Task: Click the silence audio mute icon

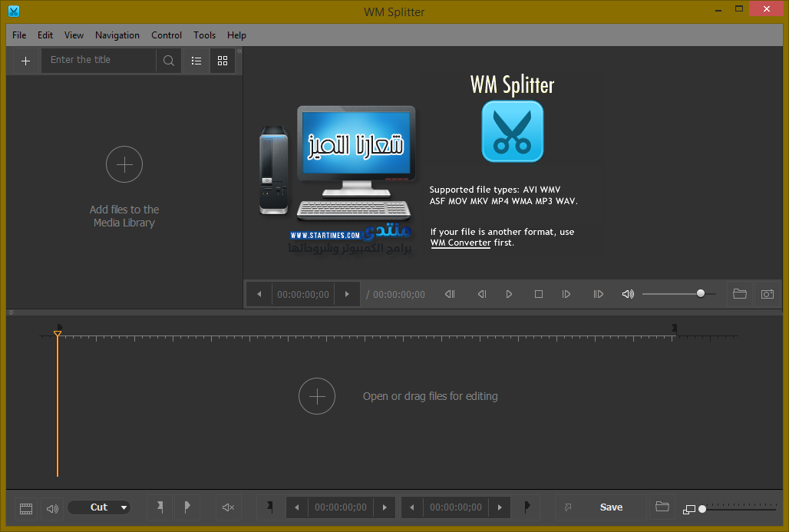Action: point(228,507)
